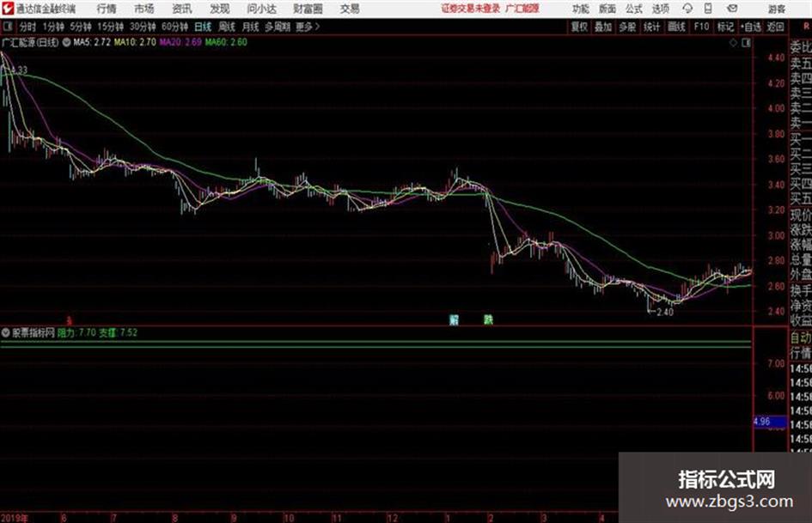Switch to 5分钟 period tab
This screenshot has height=523, width=812.
[81, 27]
